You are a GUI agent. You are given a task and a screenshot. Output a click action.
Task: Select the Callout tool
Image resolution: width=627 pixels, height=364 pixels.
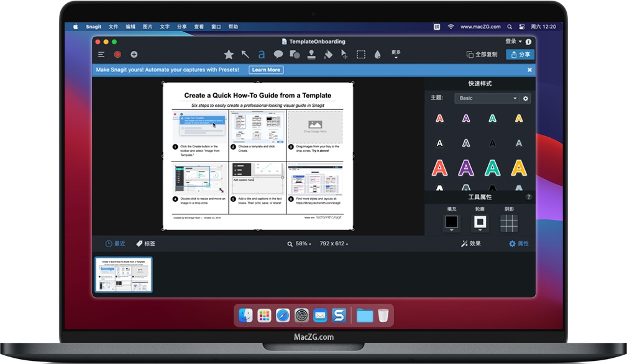coord(278,54)
